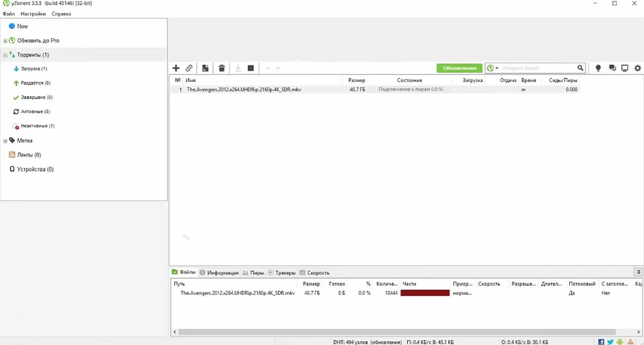Click the Remove Torrent trash icon
The image size is (644, 345).
pyautogui.click(x=222, y=68)
